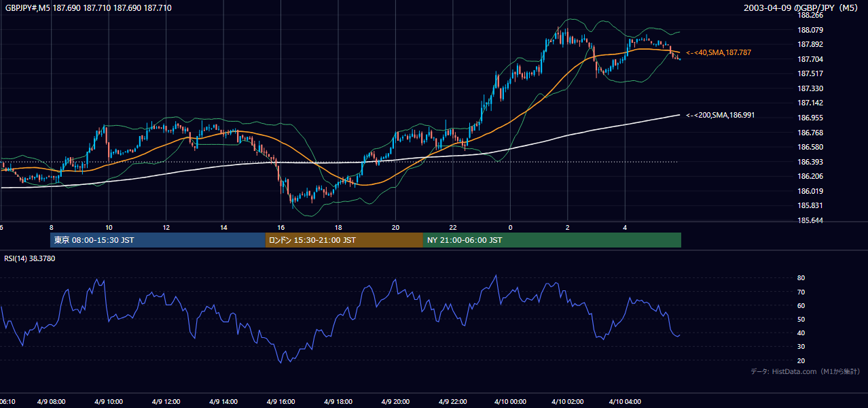
Task: Click RSI scale level 50
Action: pyautogui.click(x=801, y=319)
